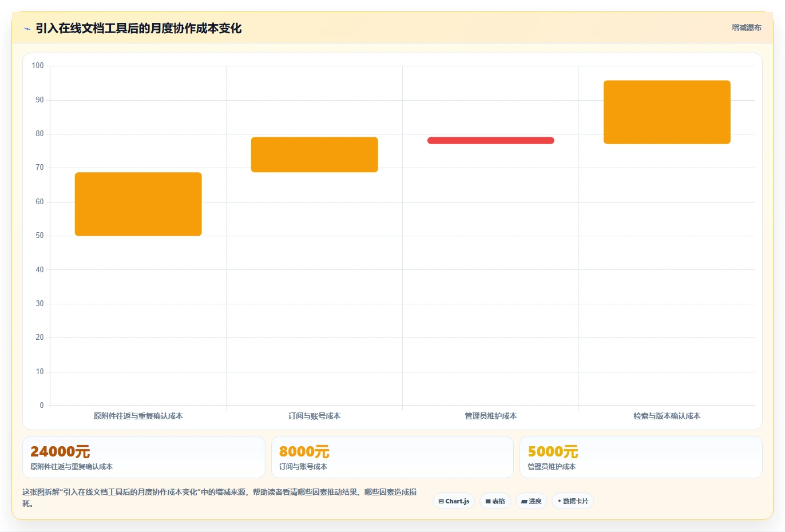Open the 5000元 data card
This screenshot has height=532, width=785.
tap(641, 457)
